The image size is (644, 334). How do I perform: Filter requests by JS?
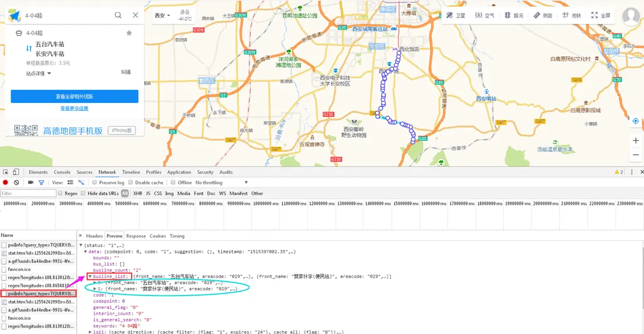pyautogui.click(x=148, y=193)
